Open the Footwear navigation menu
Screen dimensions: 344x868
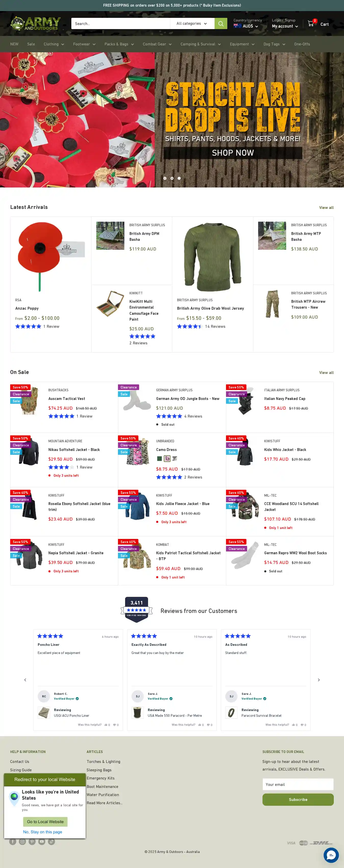point(84,44)
